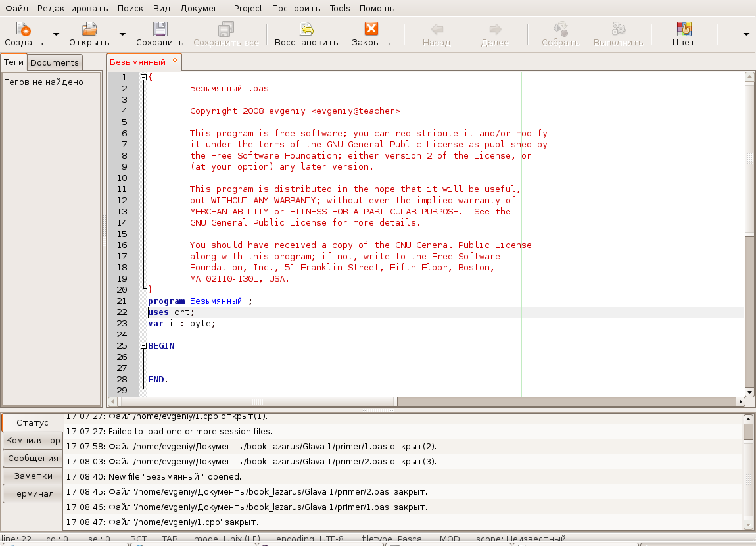This screenshot has width=756, height=546.
Task: Click the editor horizontal scrollbar thumb
Action: point(257,401)
